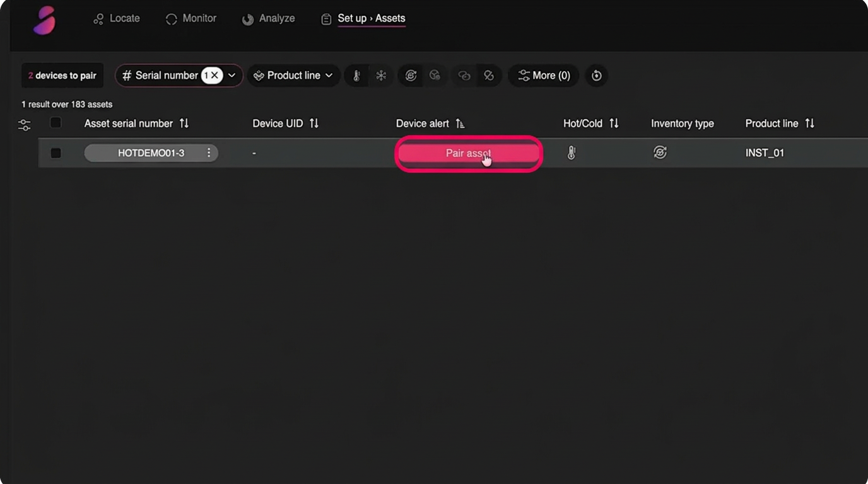Click the inventory type icon in HOTDEMO01-3 row
Screen dimensions: 868x484
pyautogui.click(x=660, y=153)
